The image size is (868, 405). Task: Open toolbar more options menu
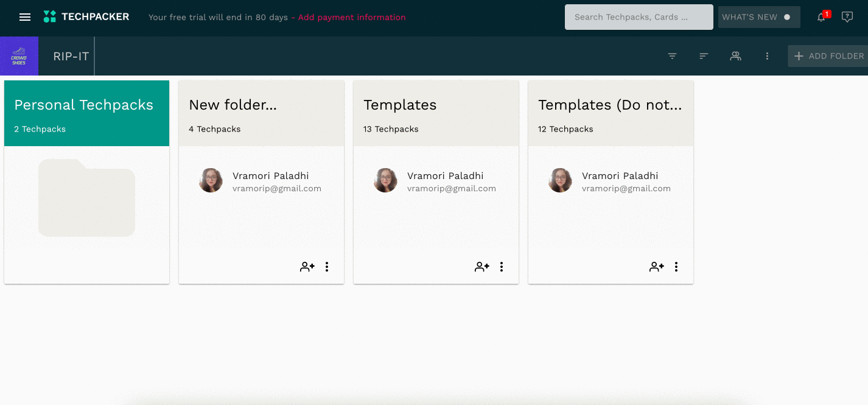(x=767, y=56)
